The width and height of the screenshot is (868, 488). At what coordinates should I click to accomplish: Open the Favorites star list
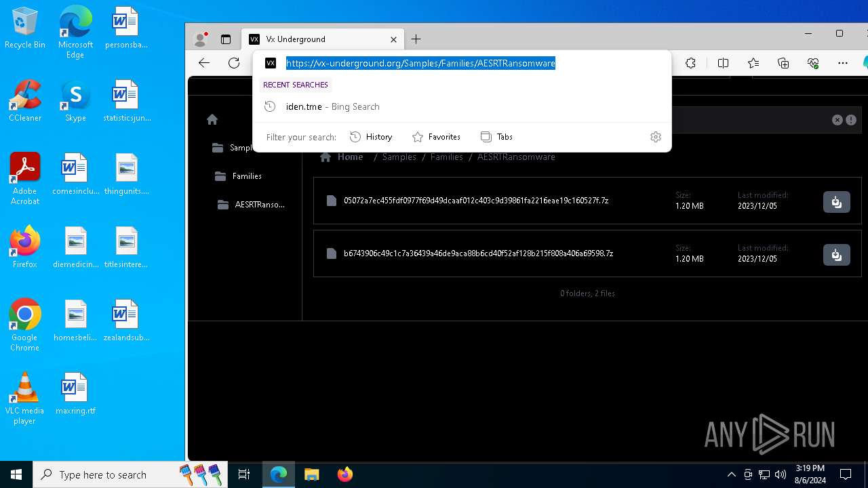pyautogui.click(x=753, y=63)
